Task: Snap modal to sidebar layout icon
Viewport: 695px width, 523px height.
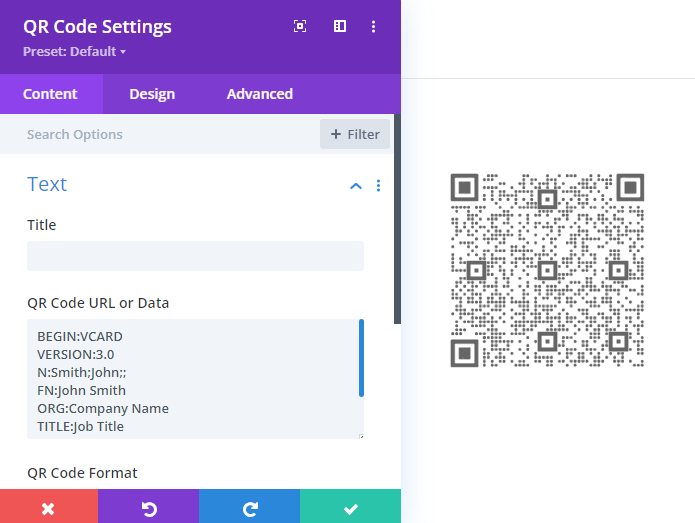Action: (x=340, y=26)
